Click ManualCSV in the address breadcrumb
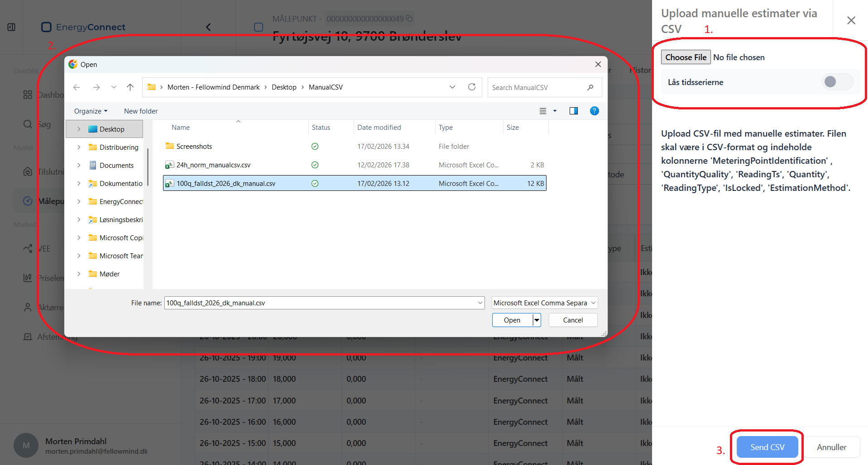The image size is (868, 465). click(x=326, y=87)
